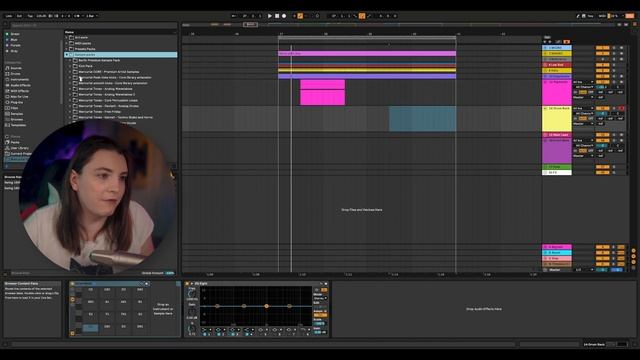Open Clips category in browser

click(x=14, y=108)
